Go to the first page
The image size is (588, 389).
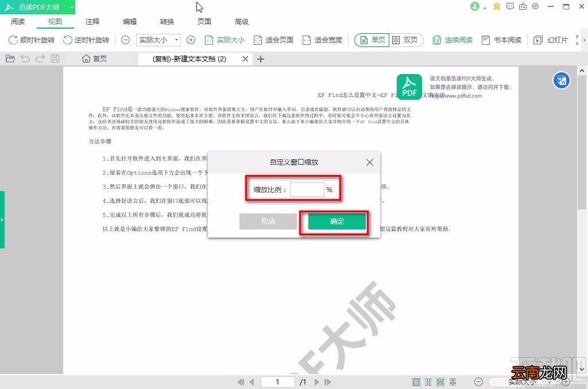(241, 382)
